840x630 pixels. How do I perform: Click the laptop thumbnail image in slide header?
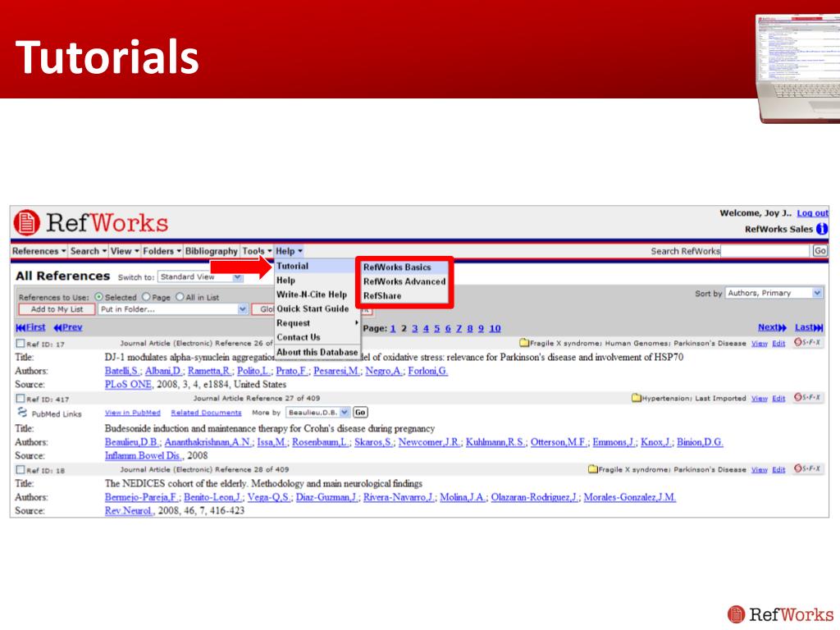point(797,69)
